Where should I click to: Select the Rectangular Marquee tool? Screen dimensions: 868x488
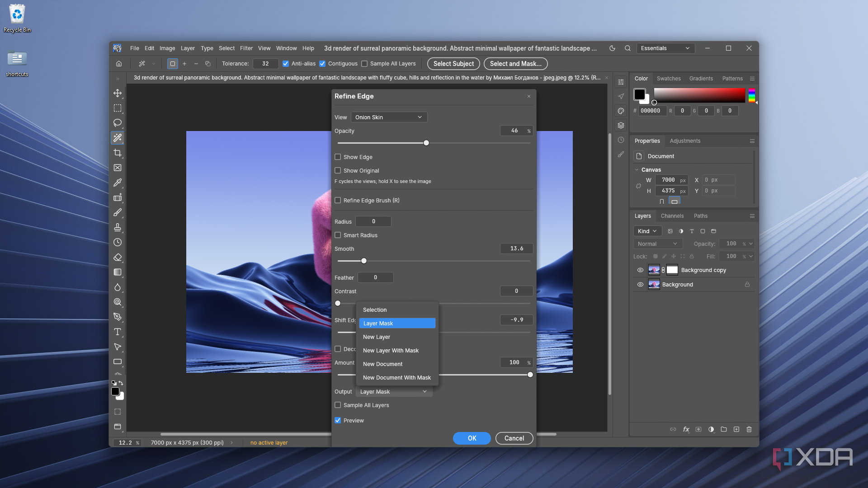pos(118,108)
